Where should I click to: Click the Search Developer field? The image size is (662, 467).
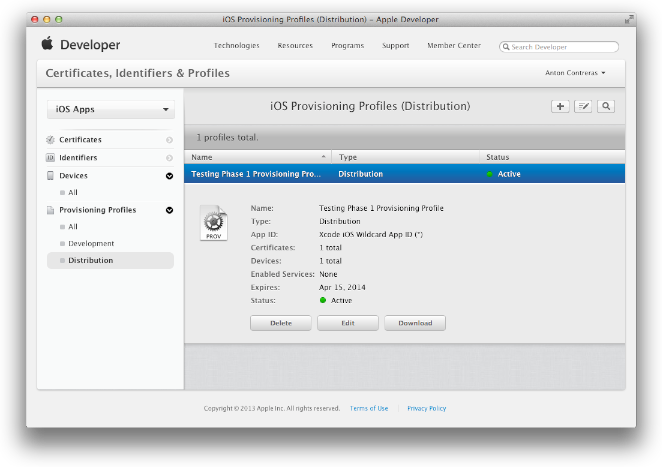tap(563, 47)
